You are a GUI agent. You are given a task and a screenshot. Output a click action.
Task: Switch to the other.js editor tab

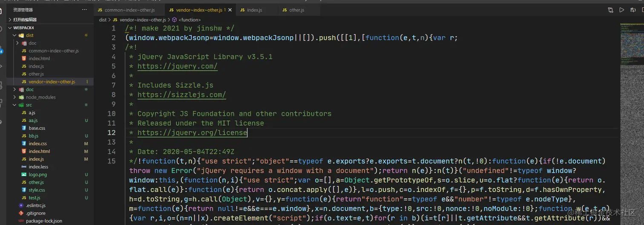pos(297,10)
